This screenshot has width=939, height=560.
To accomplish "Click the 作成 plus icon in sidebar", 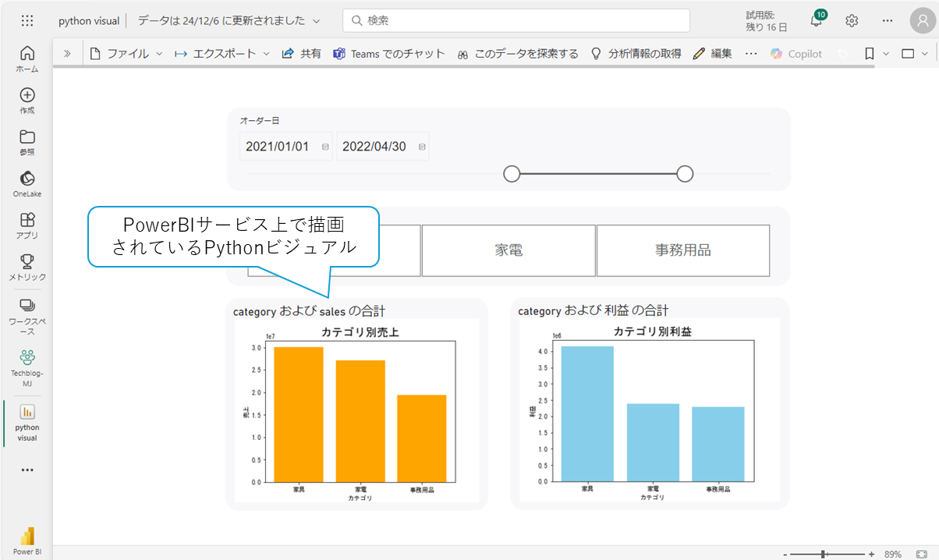I will 27,100.
